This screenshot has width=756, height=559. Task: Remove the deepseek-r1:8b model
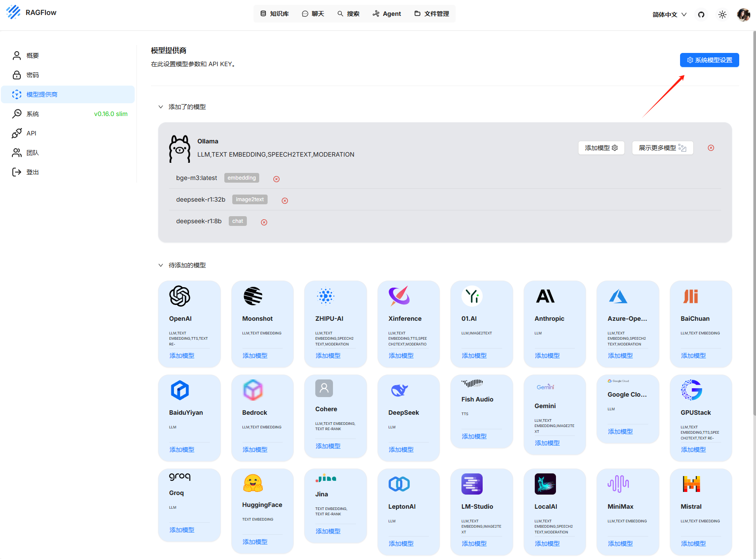click(264, 222)
